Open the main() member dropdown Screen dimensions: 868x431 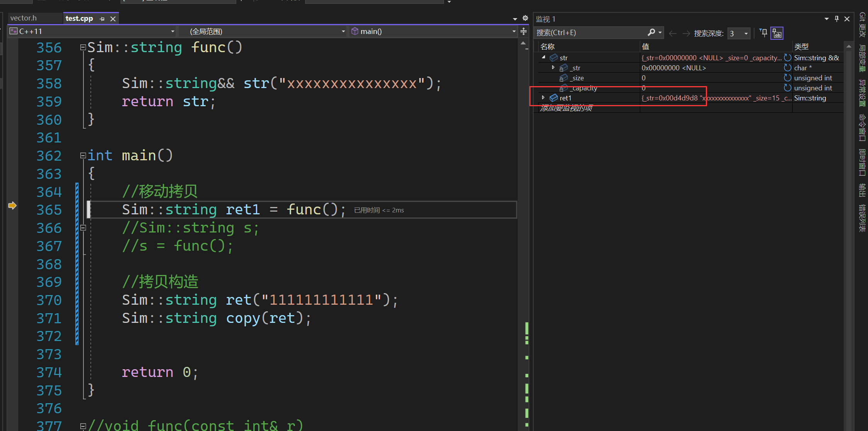514,31
